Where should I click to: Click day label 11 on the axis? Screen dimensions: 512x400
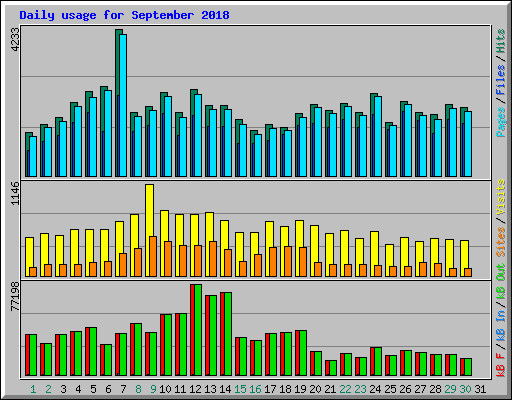pos(180,389)
